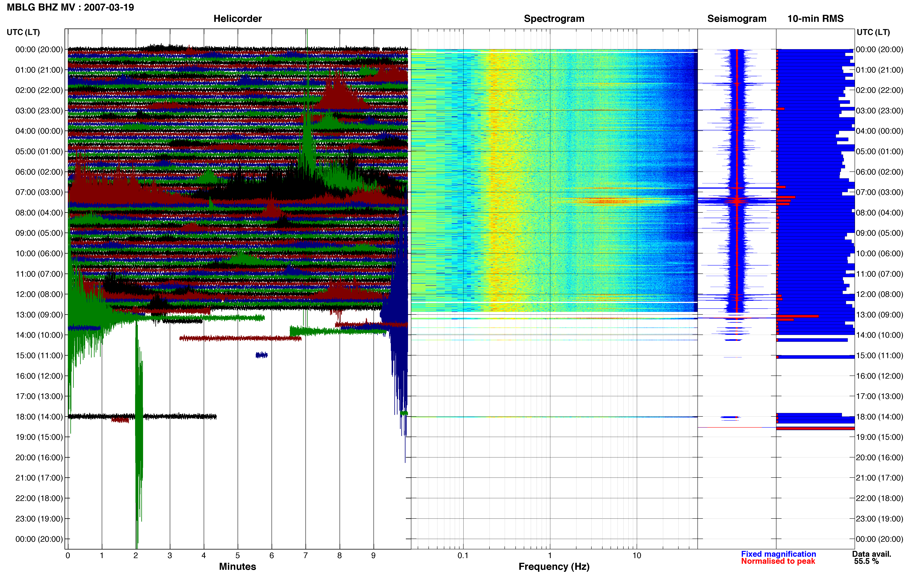Click the left time label '13:00 (09:00)'
Viewport: 924px width, 578px height.
pyautogui.click(x=39, y=315)
